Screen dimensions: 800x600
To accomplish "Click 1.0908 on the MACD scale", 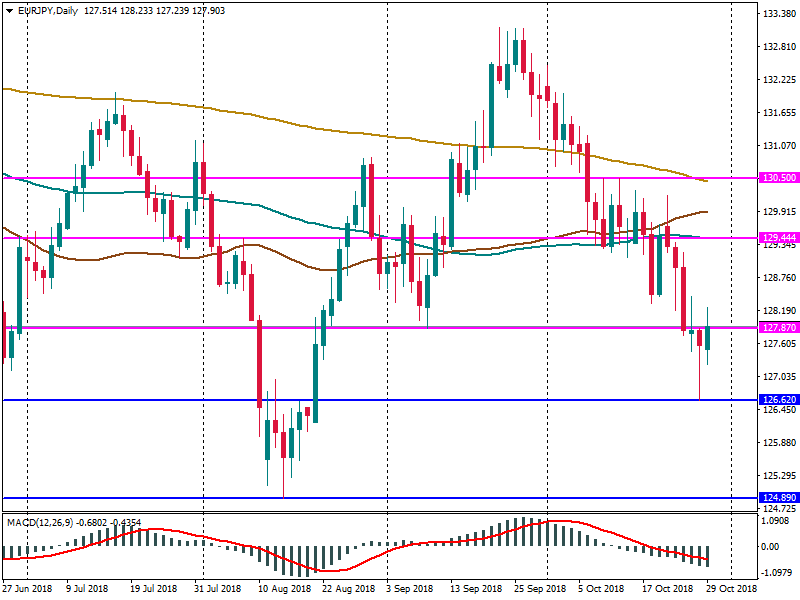I will click(776, 521).
